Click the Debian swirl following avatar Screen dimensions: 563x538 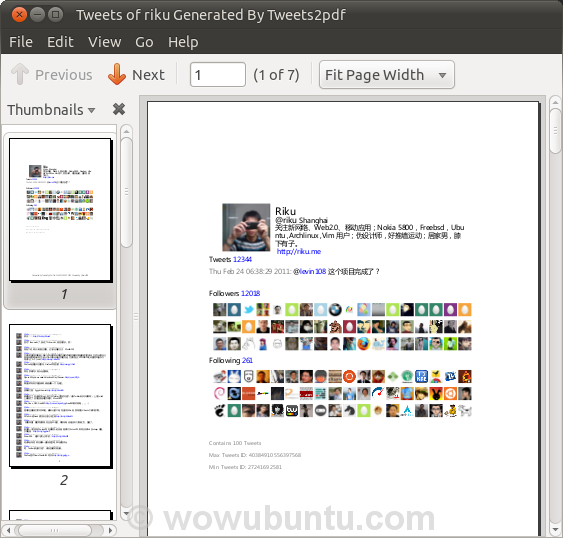click(x=219, y=393)
